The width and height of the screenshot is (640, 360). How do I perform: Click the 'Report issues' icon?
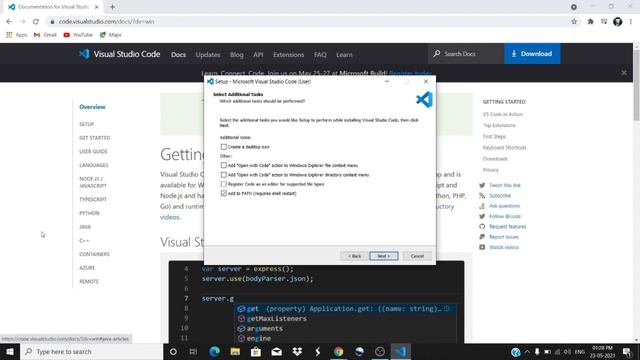point(482,237)
